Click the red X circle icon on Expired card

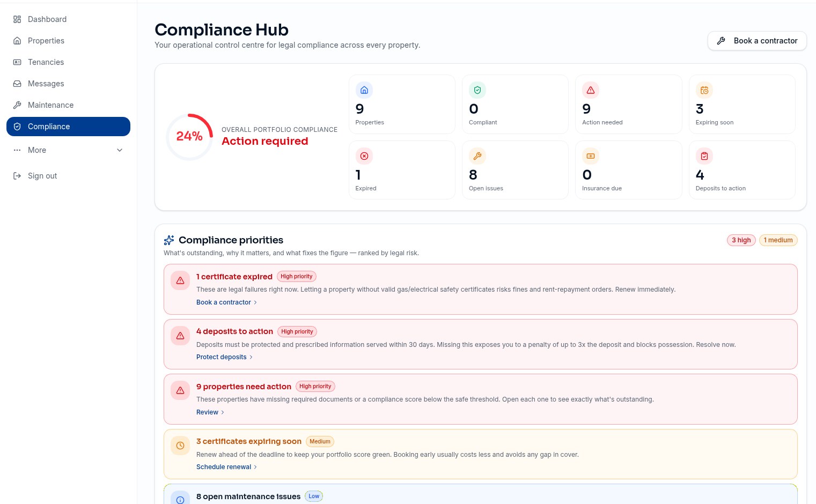(x=364, y=156)
